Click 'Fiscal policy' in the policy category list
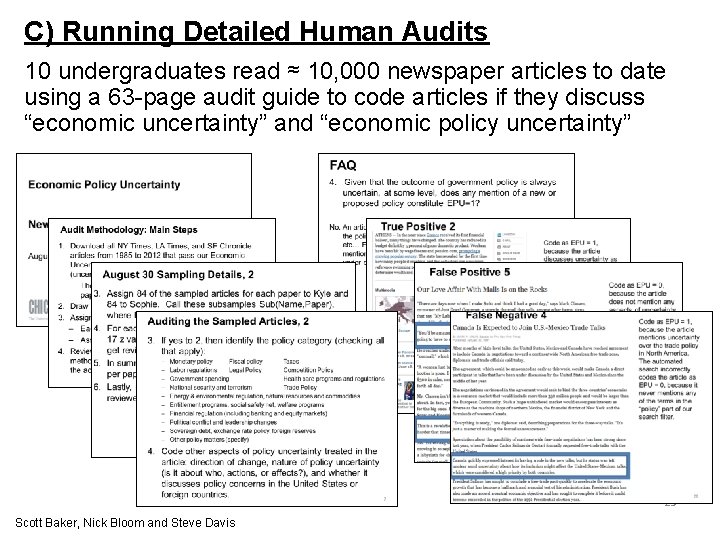 click(246, 362)
